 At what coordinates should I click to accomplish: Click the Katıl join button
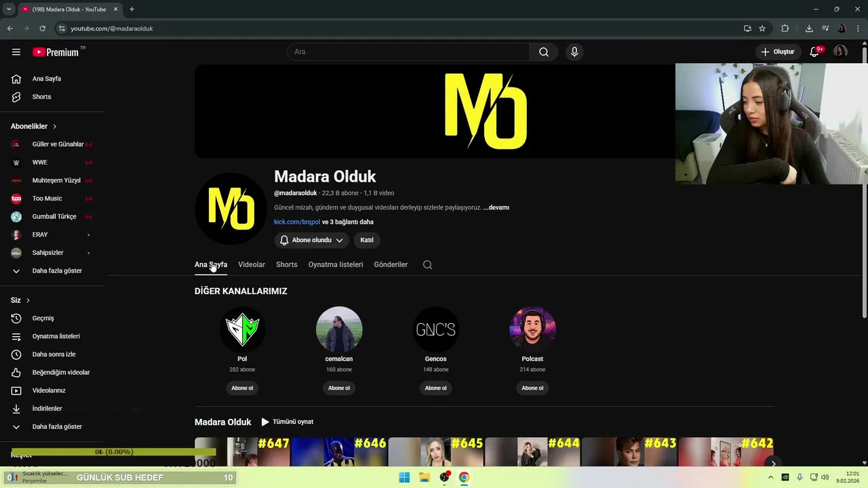click(x=367, y=240)
